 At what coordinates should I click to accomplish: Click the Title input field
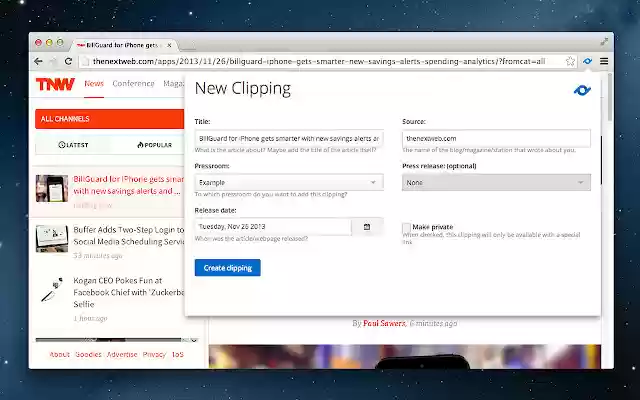[289, 138]
